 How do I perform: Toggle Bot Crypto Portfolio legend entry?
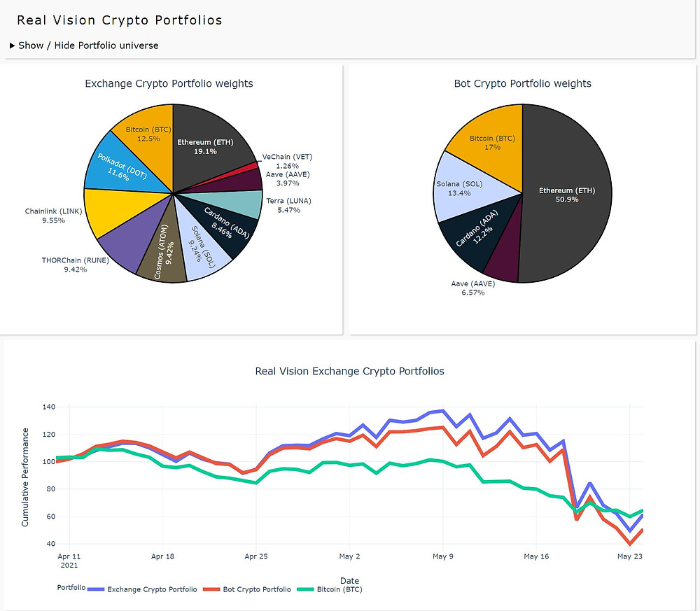coord(247,589)
